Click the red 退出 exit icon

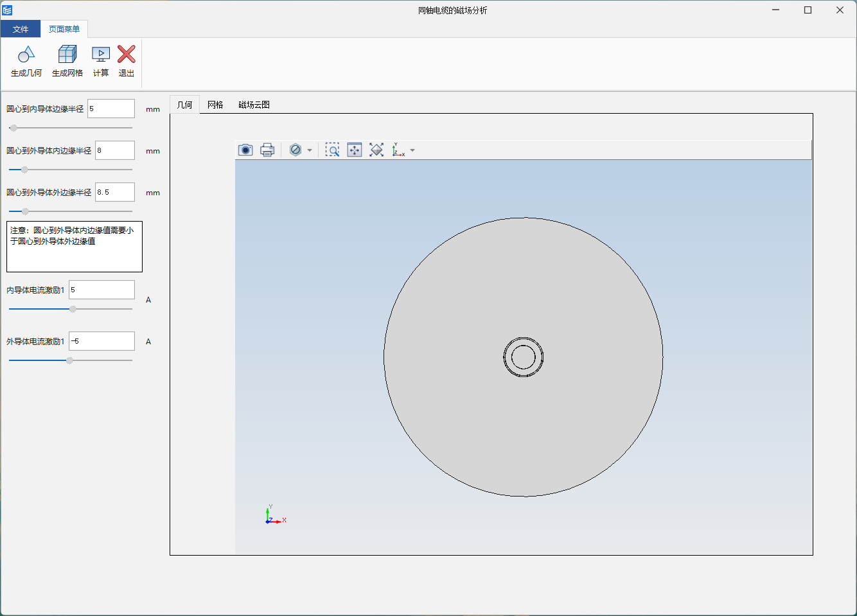(x=127, y=54)
